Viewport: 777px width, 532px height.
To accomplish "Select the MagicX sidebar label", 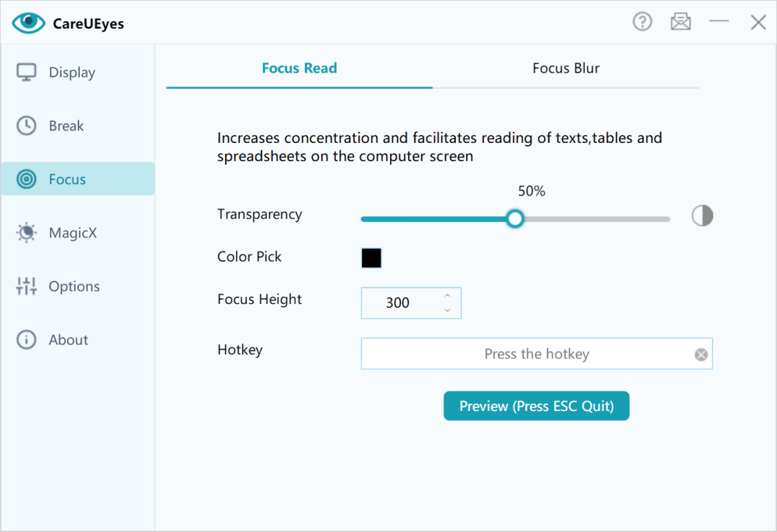I will [73, 233].
